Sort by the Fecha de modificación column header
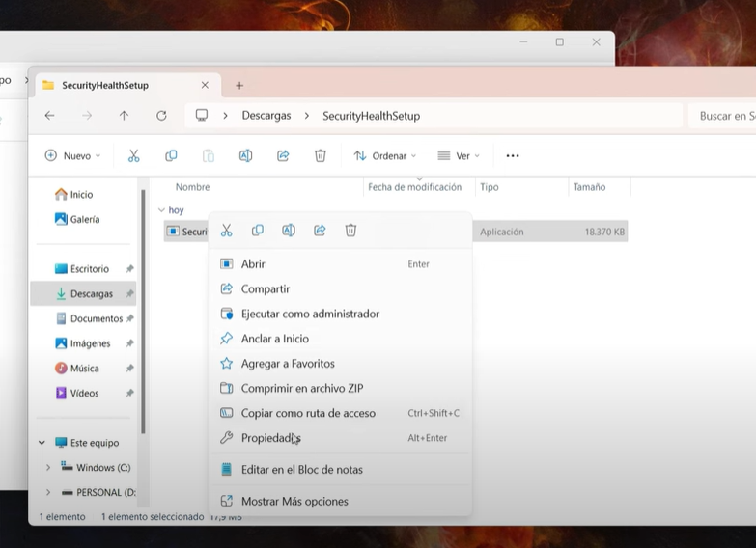This screenshot has width=756, height=548. (414, 187)
